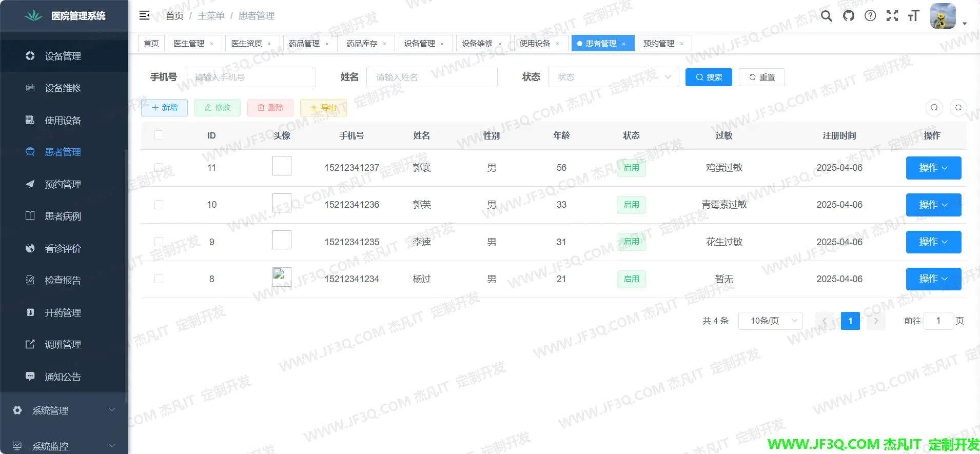Click the round refresh table icon

[958, 108]
